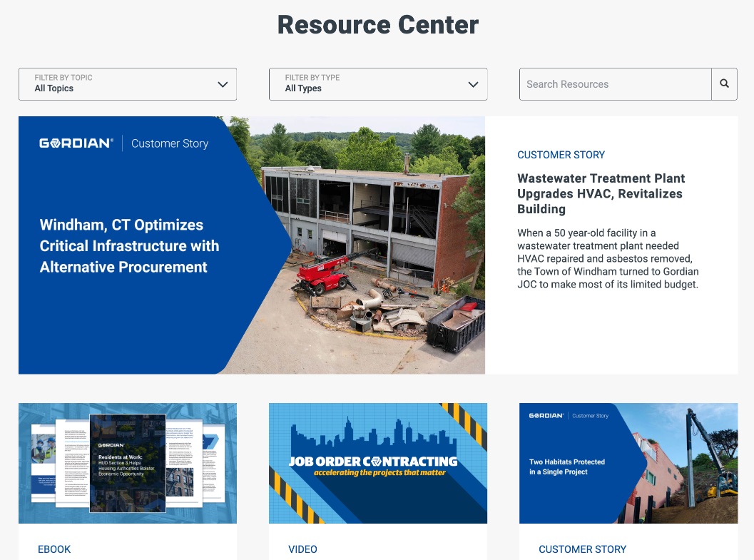Viewport: 754px width, 560px height.
Task: Open the Filter by Type dropdown
Action: coord(378,84)
